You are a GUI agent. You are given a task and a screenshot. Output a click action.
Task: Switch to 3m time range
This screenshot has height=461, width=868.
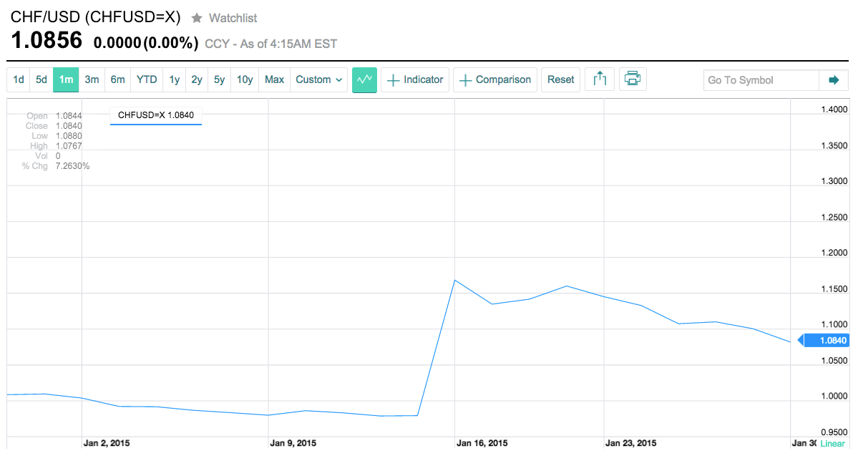92,79
